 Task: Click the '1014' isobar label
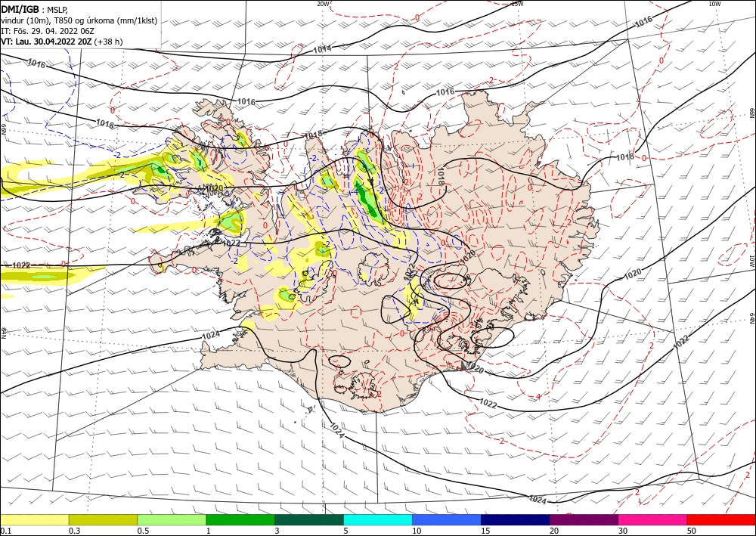[322, 48]
